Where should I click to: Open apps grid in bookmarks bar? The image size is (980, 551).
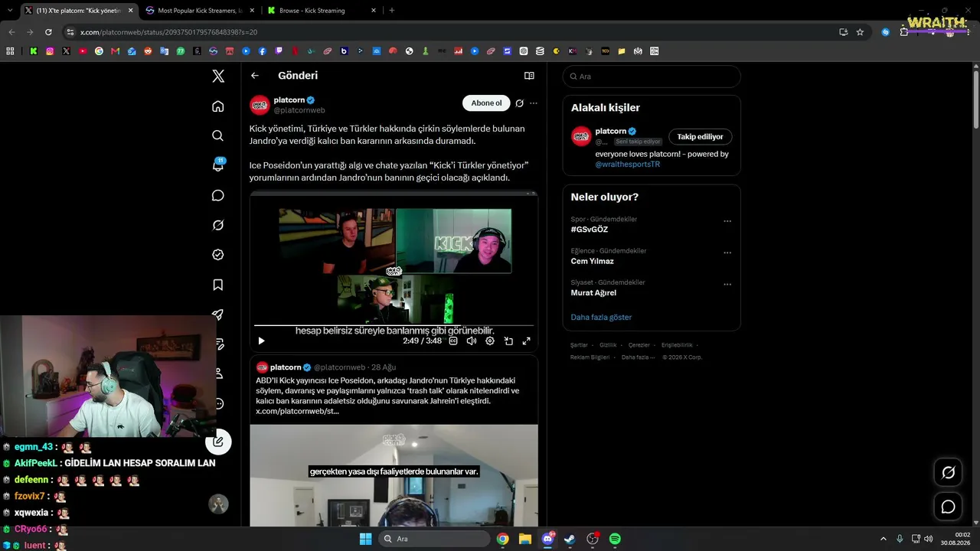tap(10, 51)
